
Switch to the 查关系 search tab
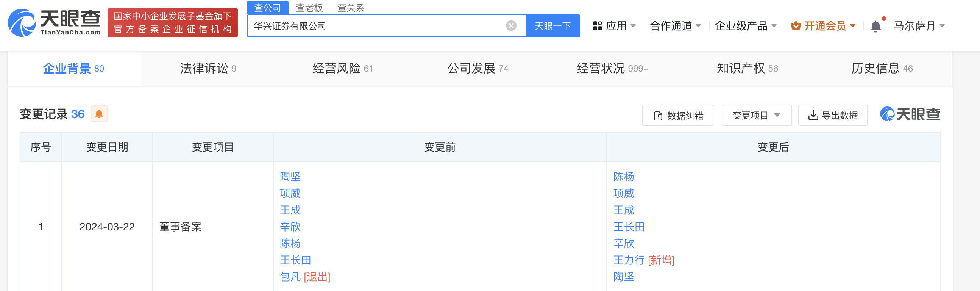tap(351, 8)
